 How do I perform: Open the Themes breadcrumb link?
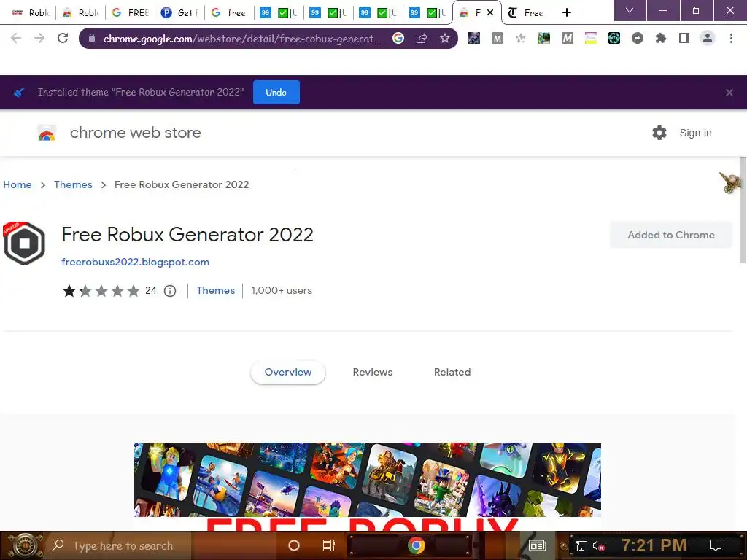point(73,184)
